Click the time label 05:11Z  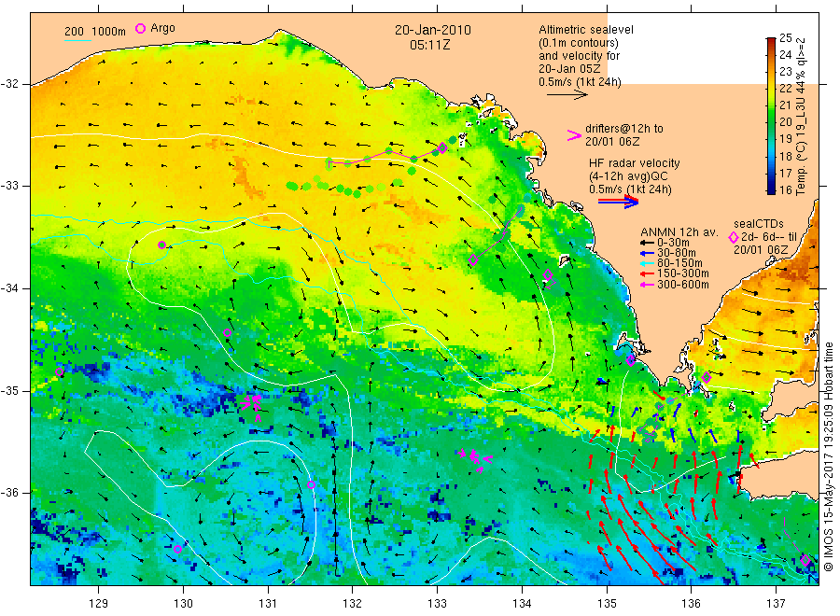[x=429, y=45]
